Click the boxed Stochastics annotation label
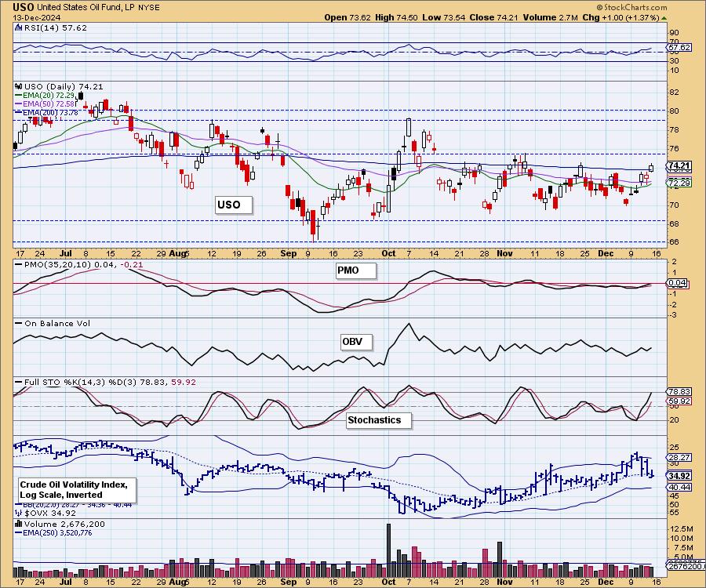 pos(378,420)
